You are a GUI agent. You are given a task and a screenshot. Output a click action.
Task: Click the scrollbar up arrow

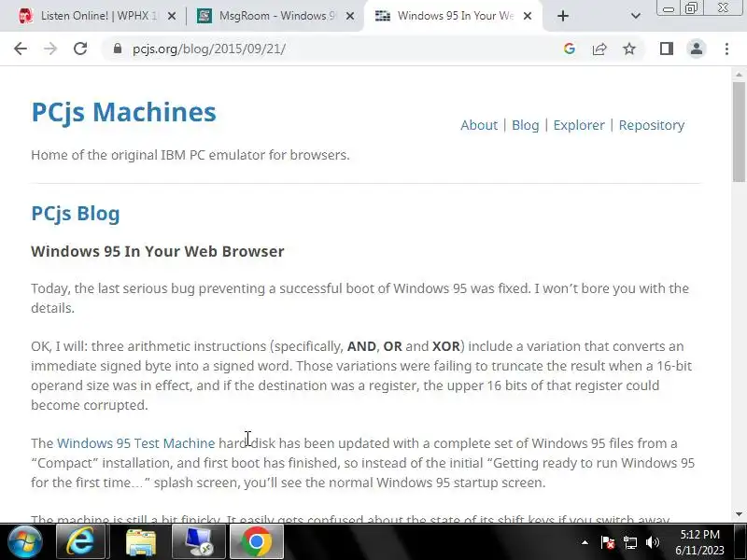(x=739, y=75)
